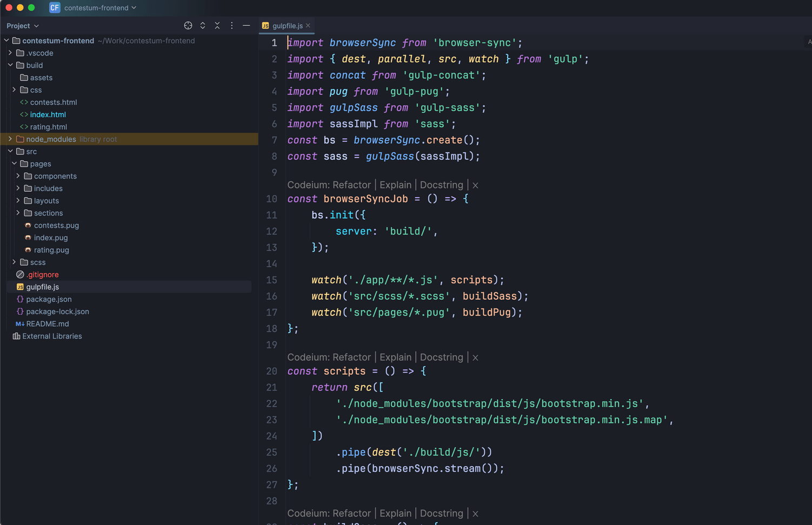Expand the layouts folder
The image size is (812, 525).
pos(18,200)
